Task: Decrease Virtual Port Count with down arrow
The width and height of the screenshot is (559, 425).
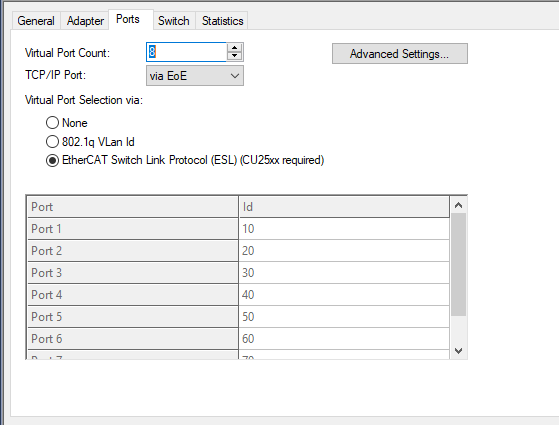Action: (x=234, y=56)
